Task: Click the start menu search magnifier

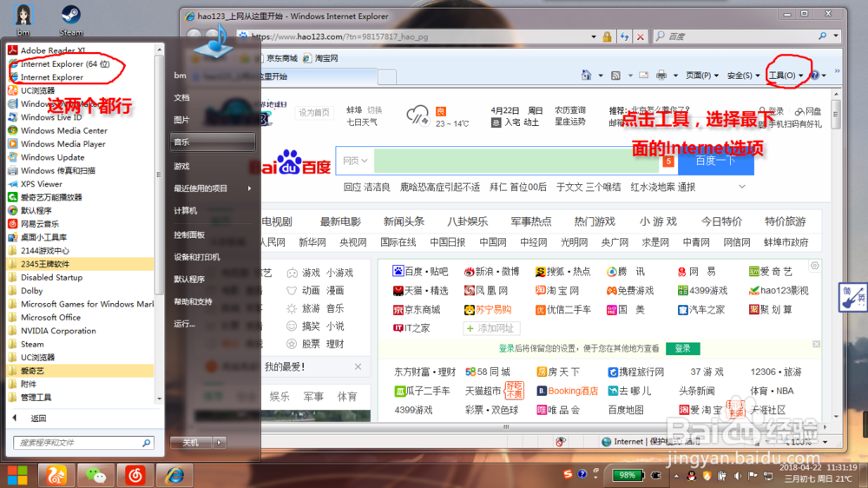Action: pyautogui.click(x=146, y=443)
